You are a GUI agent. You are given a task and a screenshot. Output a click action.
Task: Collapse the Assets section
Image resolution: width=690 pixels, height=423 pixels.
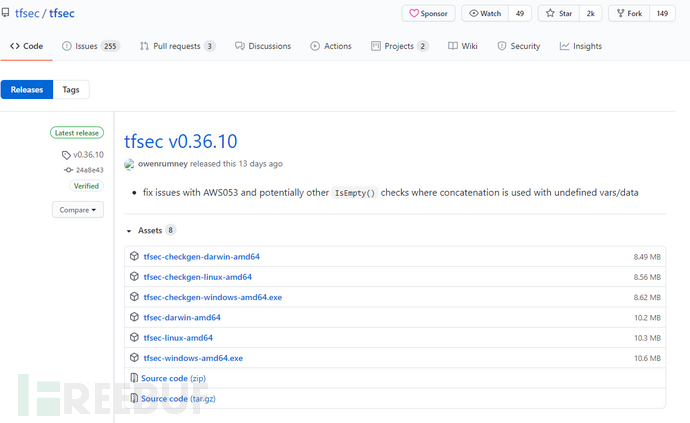(129, 230)
